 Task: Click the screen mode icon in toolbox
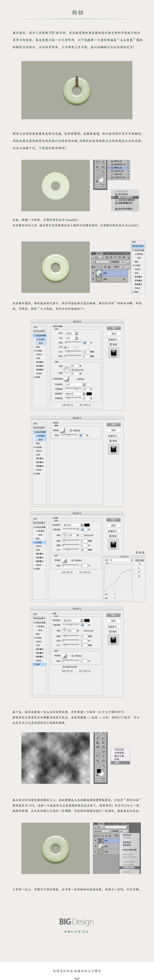click(103, 186)
